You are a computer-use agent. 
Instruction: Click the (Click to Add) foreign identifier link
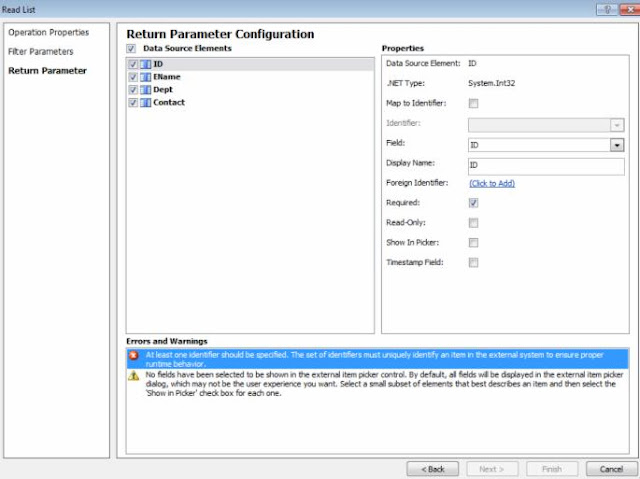(x=492, y=184)
